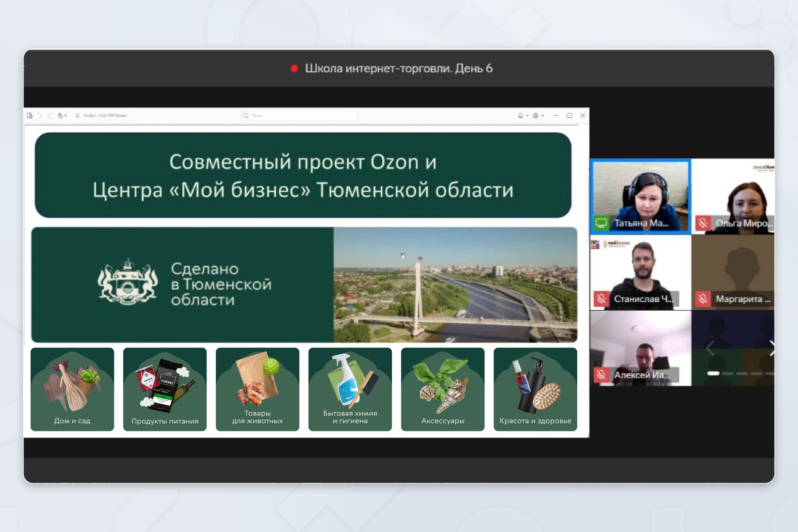
Task: Open the Товары для животных category card
Action: 258,389
